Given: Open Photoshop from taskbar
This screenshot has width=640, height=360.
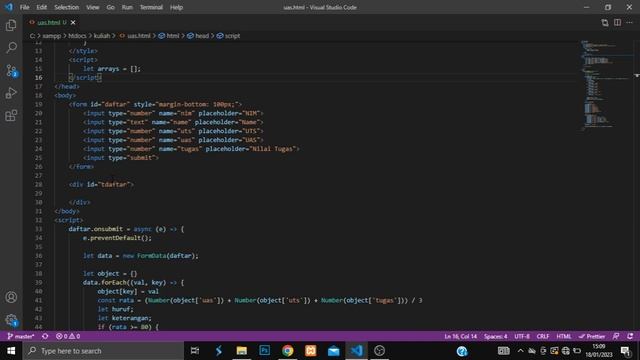Looking at the screenshot, I should click(264, 351).
